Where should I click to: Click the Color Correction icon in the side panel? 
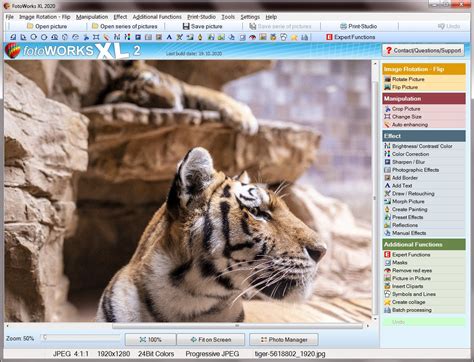[387, 154]
